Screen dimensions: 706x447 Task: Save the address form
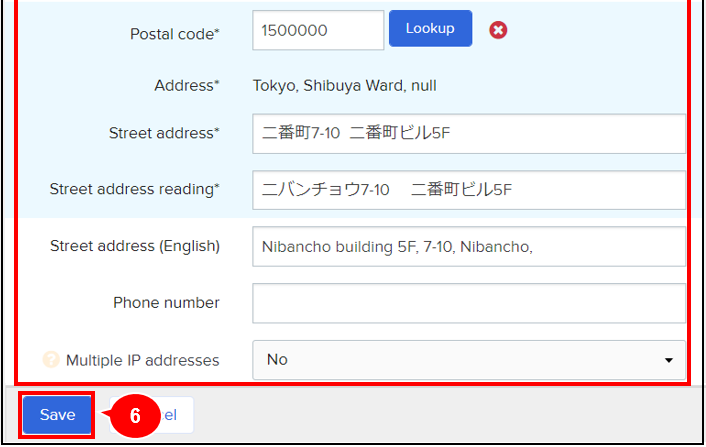coord(57,415)
